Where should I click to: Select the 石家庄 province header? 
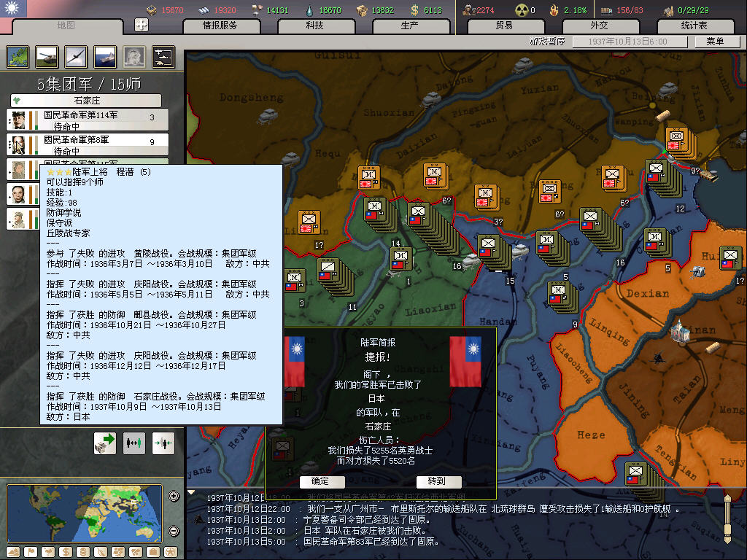click(86, 101)
